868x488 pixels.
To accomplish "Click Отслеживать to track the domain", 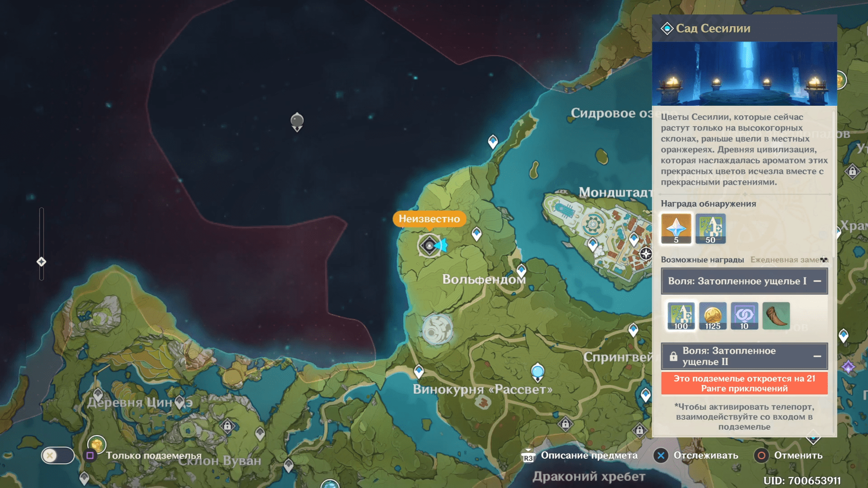I will (x=696, y=455).
